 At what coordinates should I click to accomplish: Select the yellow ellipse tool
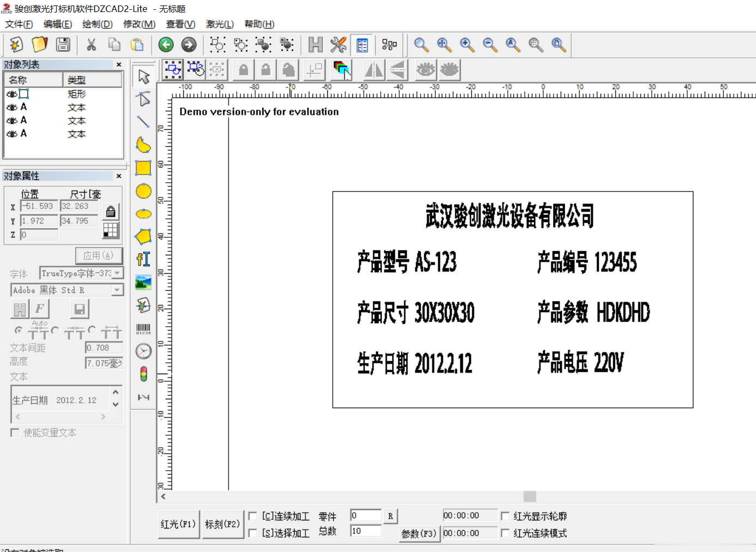[x=143, y=214]
